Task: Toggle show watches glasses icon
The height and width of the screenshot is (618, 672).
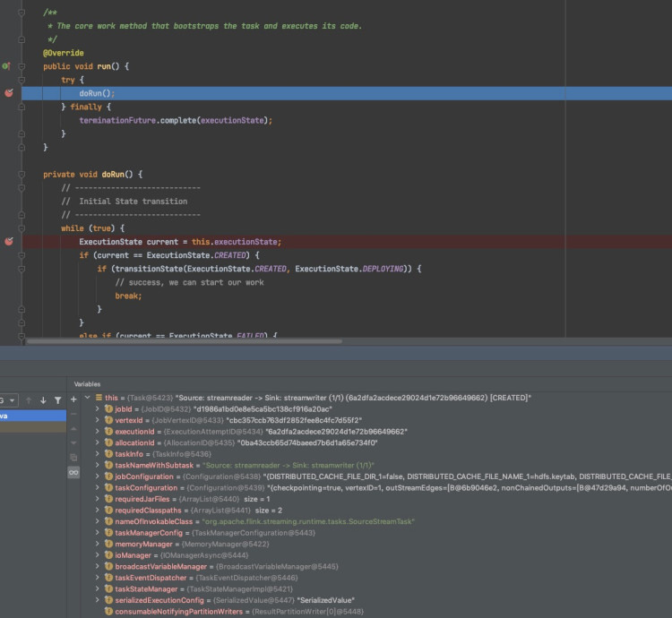Action: (x=73, y=472)
